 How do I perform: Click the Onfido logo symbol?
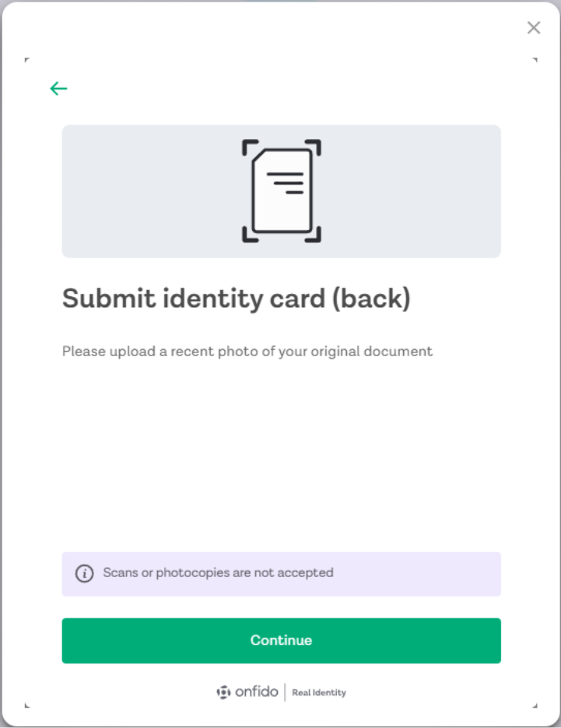[x=224, y=692]
